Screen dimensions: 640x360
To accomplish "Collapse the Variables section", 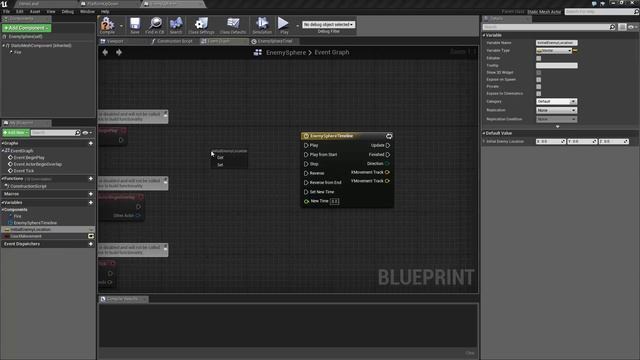I will click(x=3, y=202).
